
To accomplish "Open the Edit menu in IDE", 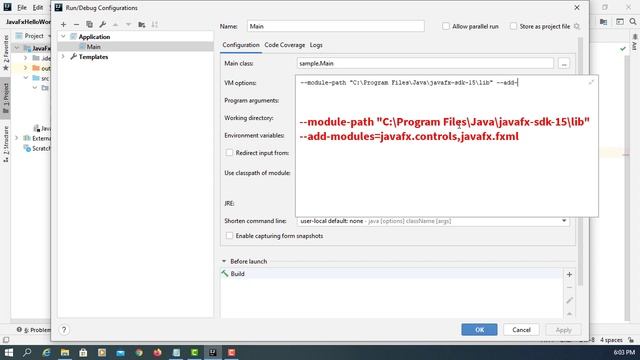I will click(x=38, y=7).
